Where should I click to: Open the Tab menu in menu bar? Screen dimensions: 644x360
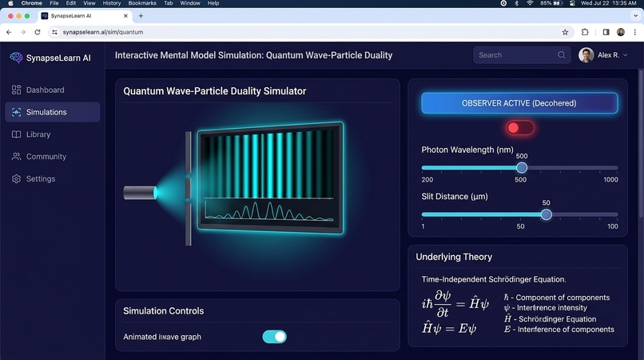pos(169,3)
